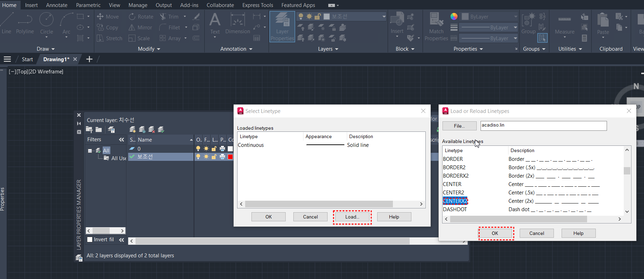Open the Parametric ribbon tab

pos(88,5)
